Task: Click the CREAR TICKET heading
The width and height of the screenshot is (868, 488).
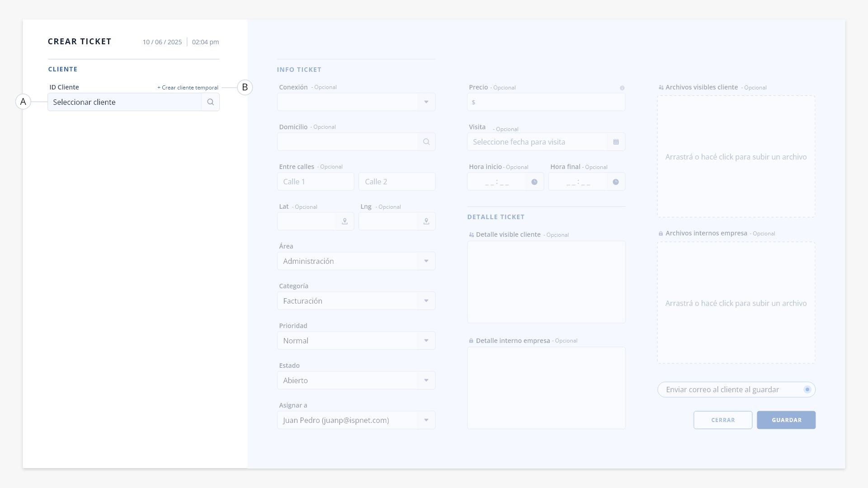Action: pyautogui.click(x=80, y=42)
